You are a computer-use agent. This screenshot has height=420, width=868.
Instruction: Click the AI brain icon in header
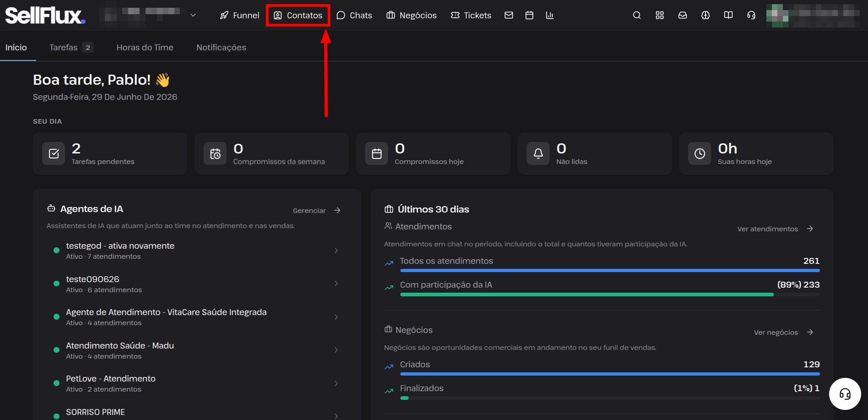[705, 15]
